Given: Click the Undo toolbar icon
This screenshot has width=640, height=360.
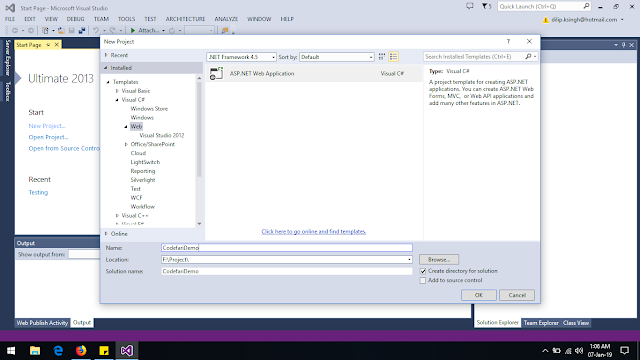Looking at the screenshot, I should coord(96,31).
